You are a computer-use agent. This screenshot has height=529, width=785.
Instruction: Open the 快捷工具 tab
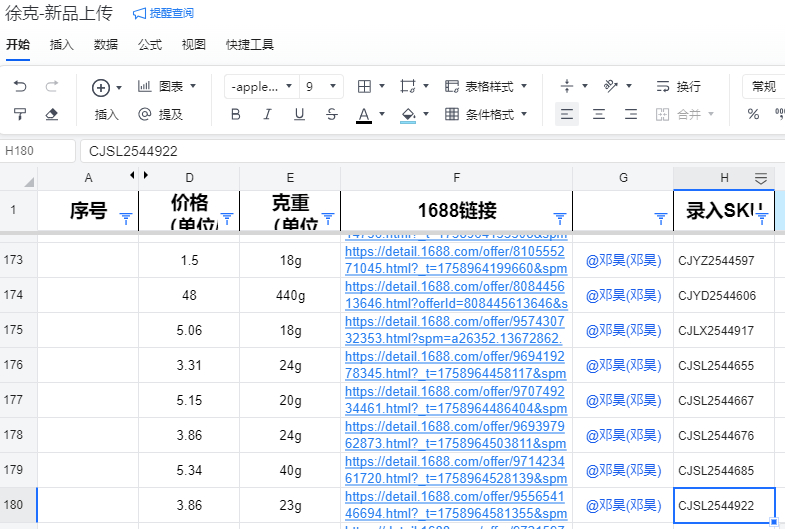[x=249, y=45]
